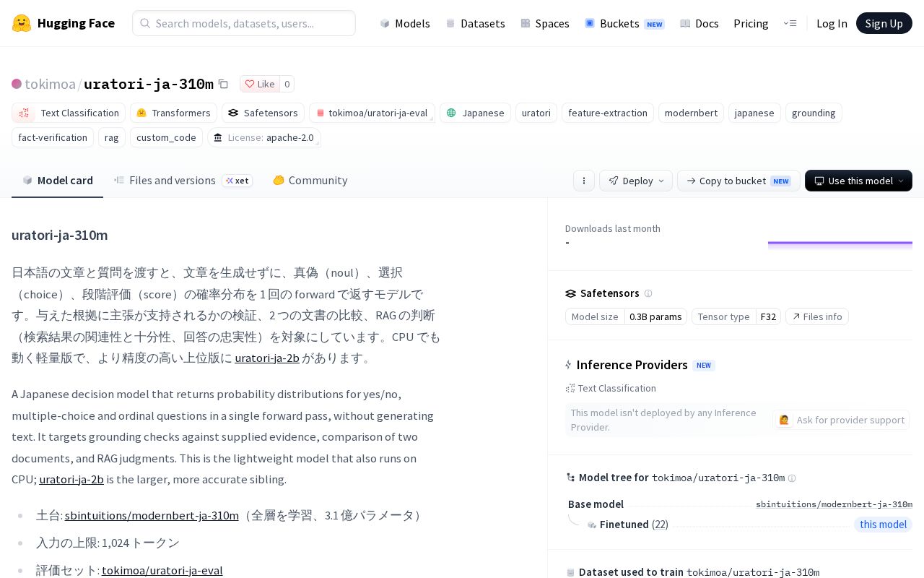Click the Hugging Face logo icon
Image resolution: width=924 pixels, height=578 pixels.
[22, 23]
